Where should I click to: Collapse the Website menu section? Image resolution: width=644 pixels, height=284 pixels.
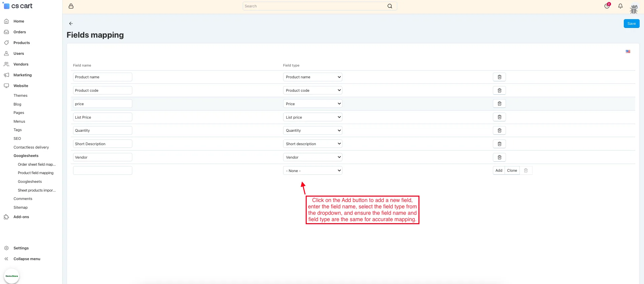21,86
